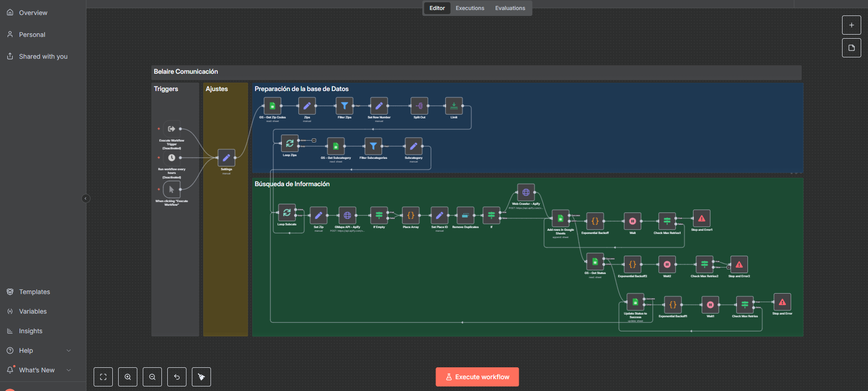868x391 pixels.
Task: Click the GS - Get Zip Codes node
Action: tap(272, 106)
